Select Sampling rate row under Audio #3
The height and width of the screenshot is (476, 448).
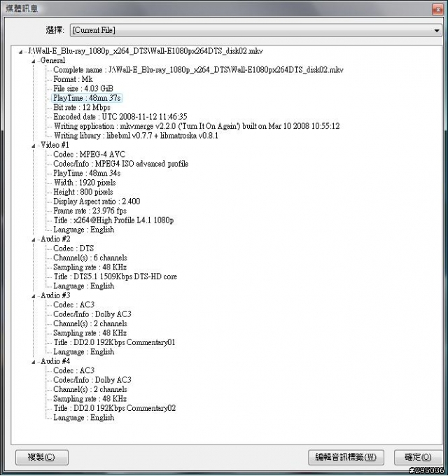click(90, 333)
